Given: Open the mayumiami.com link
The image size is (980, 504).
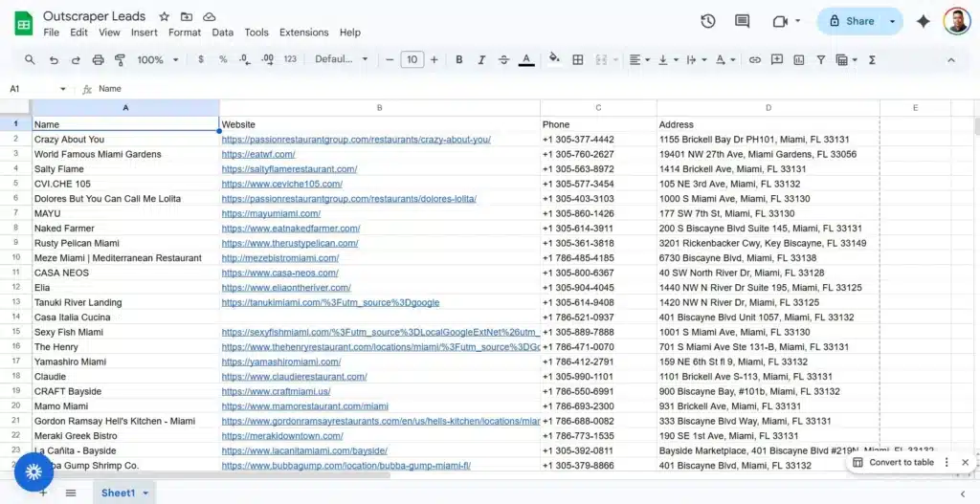Looking at the screenshot, I should click(x=271, y=213).
